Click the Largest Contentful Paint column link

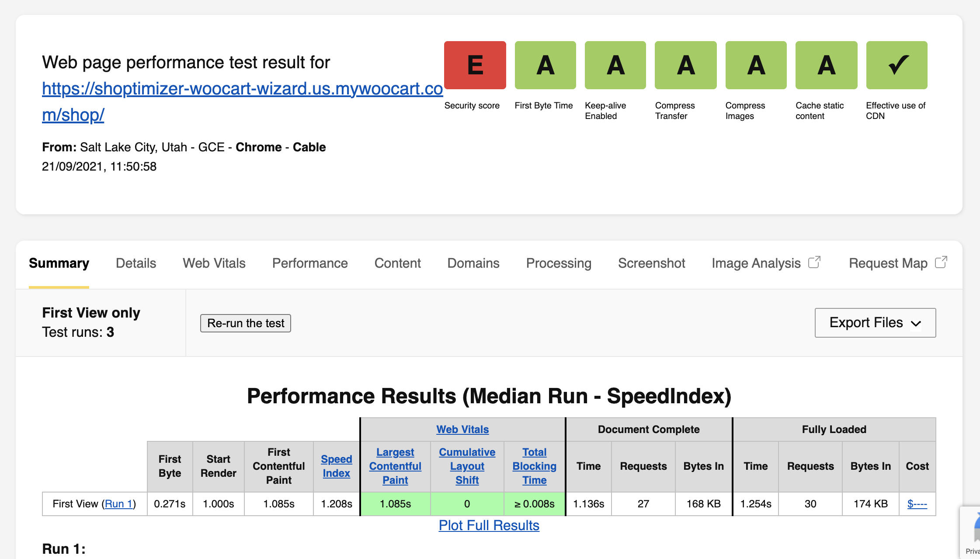pos(395,466)
